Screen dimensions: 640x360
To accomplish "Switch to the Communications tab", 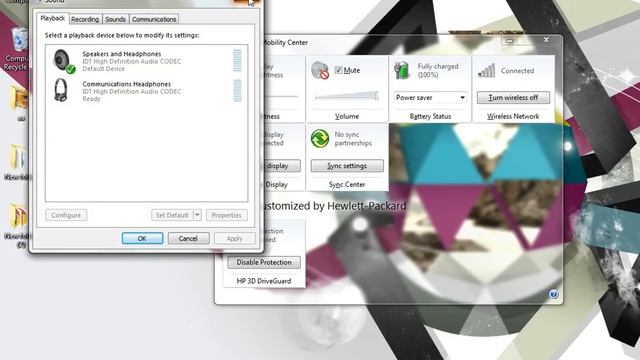I will point(154,19).
